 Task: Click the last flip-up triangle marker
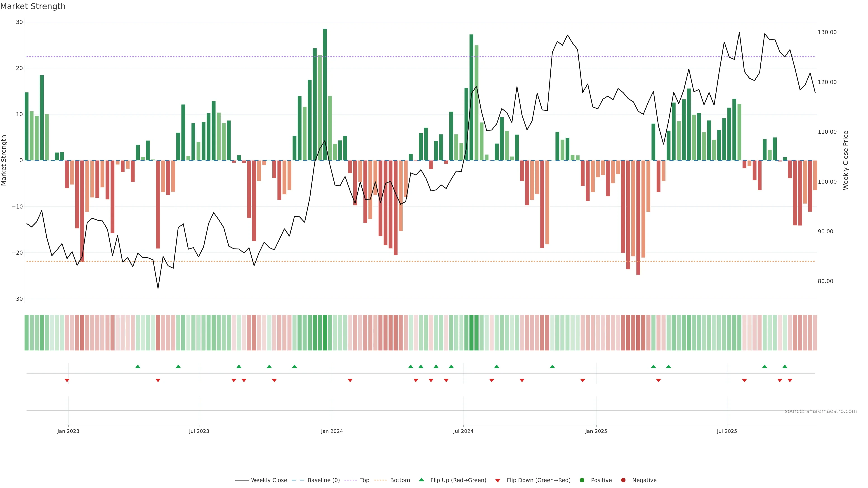tap(785, 366)
